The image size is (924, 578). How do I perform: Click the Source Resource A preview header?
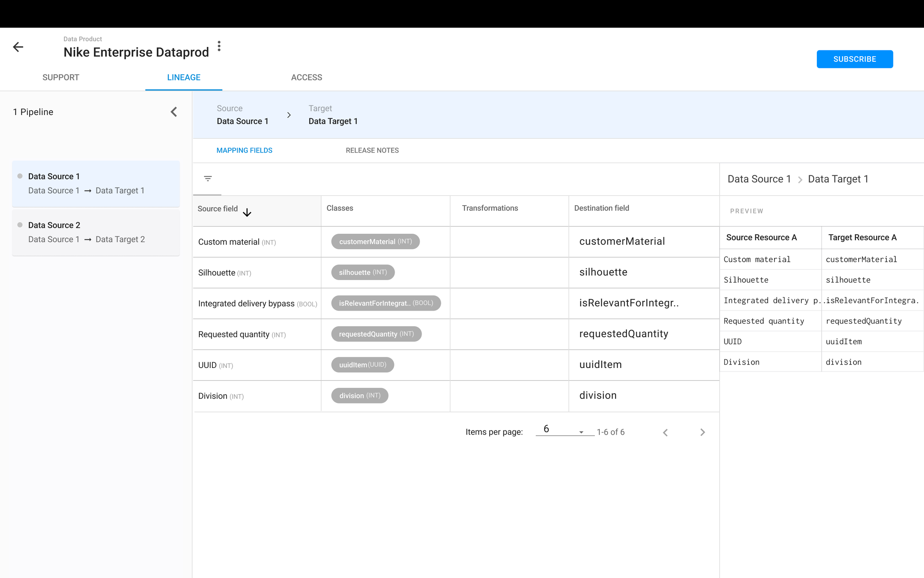click(x=761, y=237)
